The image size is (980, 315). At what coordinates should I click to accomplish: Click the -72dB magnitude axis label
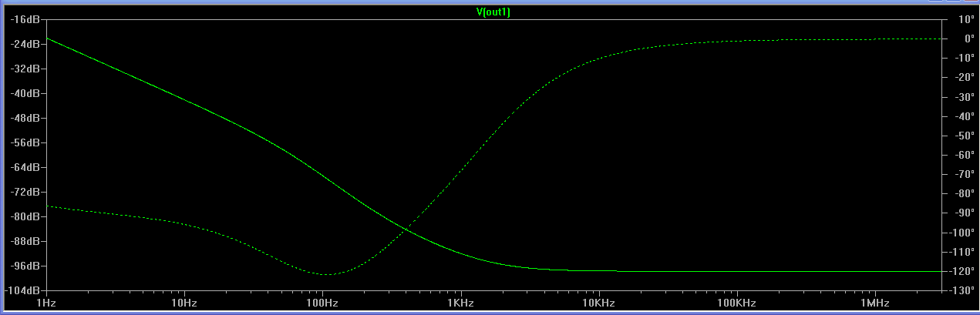click(25, 192)
